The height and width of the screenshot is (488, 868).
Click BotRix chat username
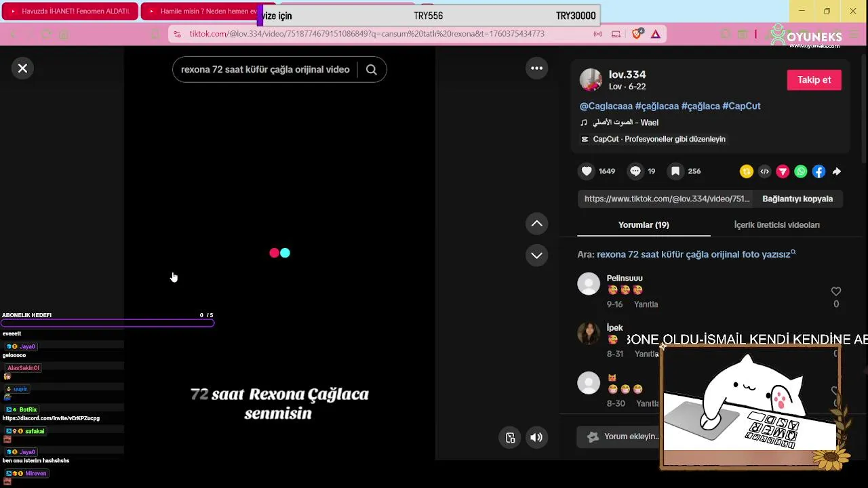[28, 410]
